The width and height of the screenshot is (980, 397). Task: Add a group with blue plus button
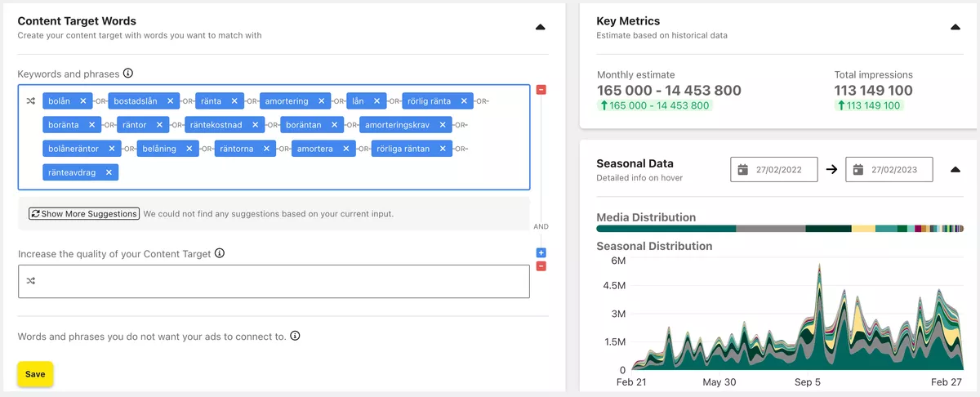541,253
